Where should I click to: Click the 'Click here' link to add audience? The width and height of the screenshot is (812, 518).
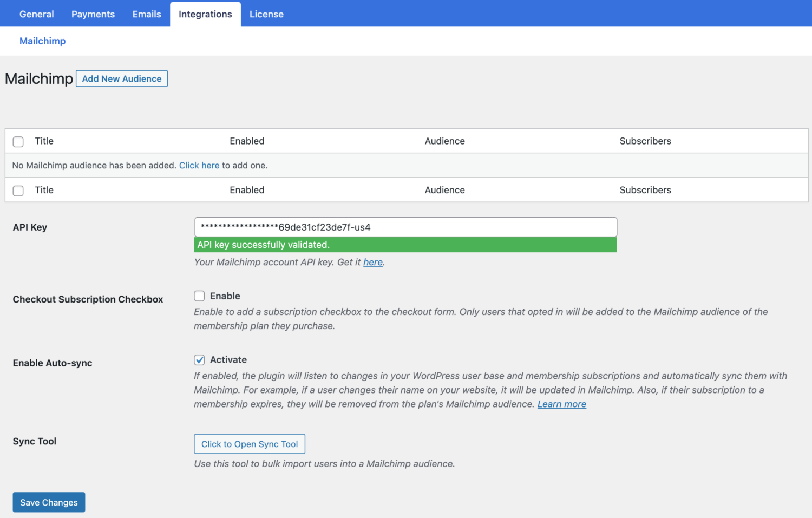tap(199, 166)
